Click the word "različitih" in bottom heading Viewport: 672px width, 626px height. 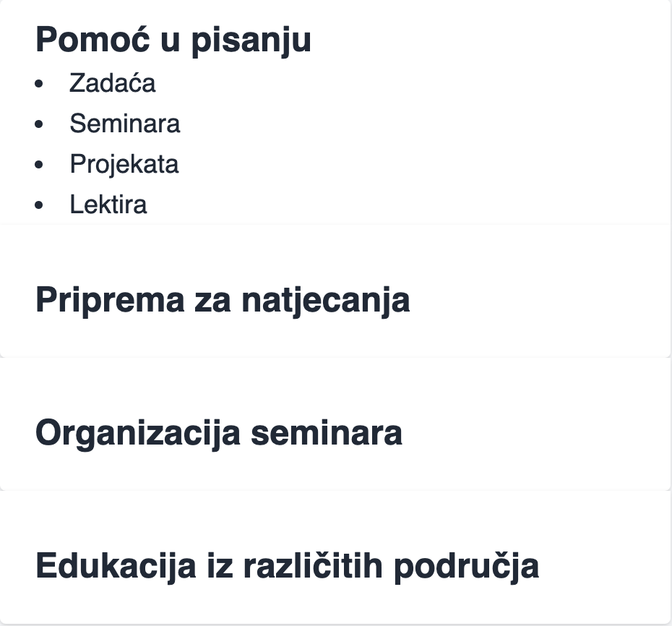pos(313,566)
